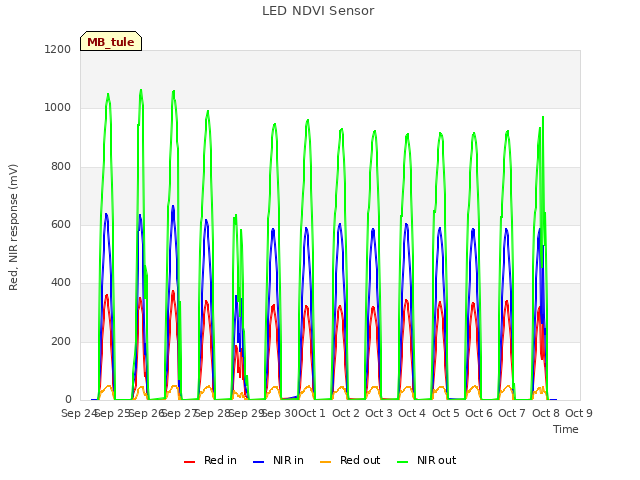The height and width of the screenshot is (480, 640).
Task: Click the MB_tule site label
Action: [x=111, y=41]
